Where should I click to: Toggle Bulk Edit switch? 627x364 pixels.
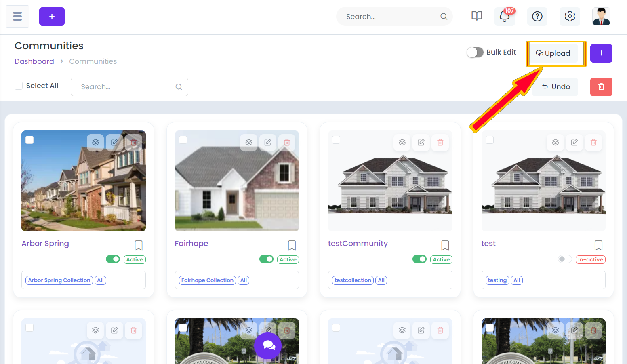click(475, 52)
